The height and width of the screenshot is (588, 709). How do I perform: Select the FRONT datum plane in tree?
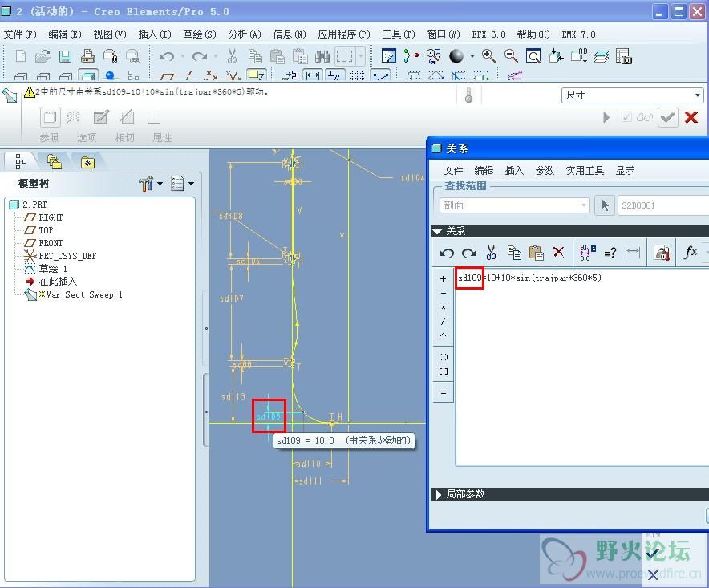(51, 243)
